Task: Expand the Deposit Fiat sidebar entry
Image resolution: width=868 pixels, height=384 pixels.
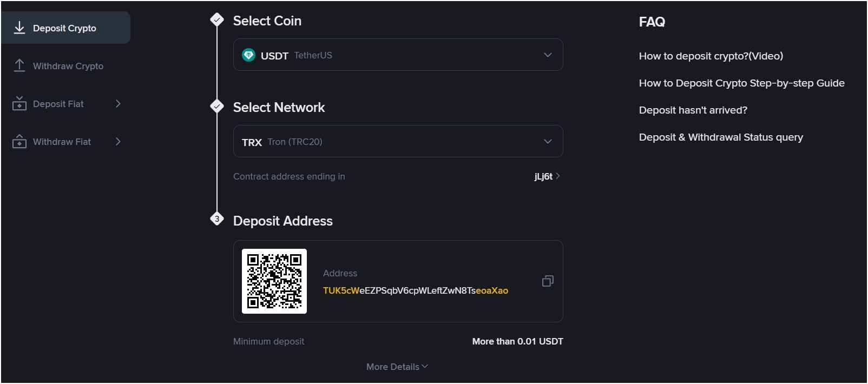Action: coord(119,103)
